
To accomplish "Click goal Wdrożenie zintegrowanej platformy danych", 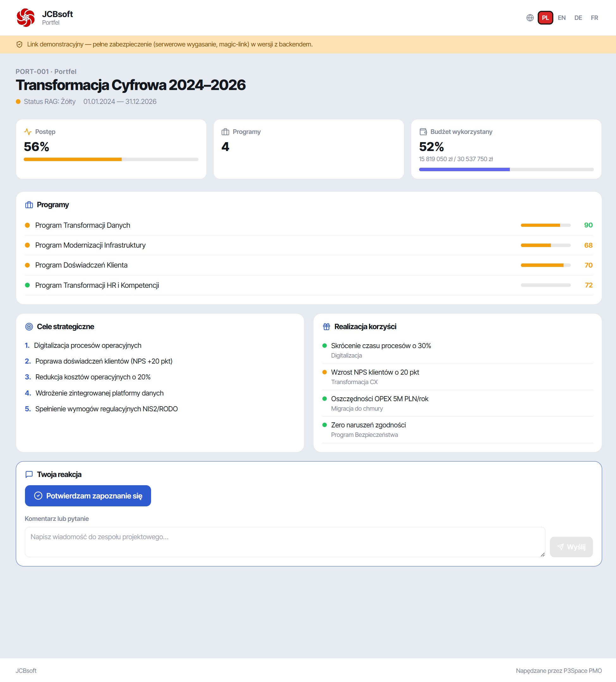I will point(100,393).
